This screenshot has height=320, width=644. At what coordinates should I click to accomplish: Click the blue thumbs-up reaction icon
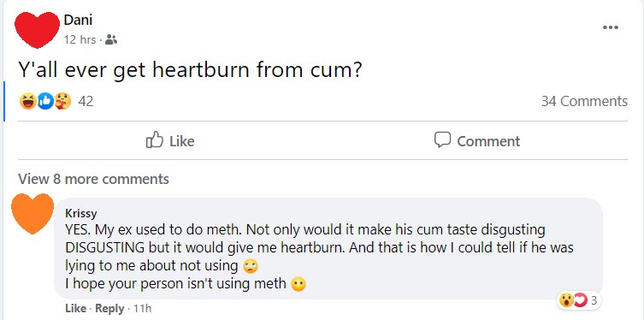click(x=45, y=101)
